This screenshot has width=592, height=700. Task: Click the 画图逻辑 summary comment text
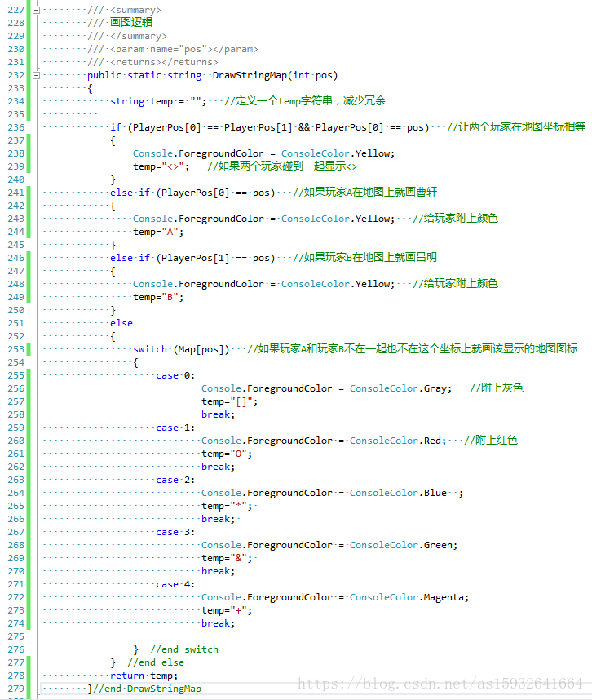[x=131, y=22]
